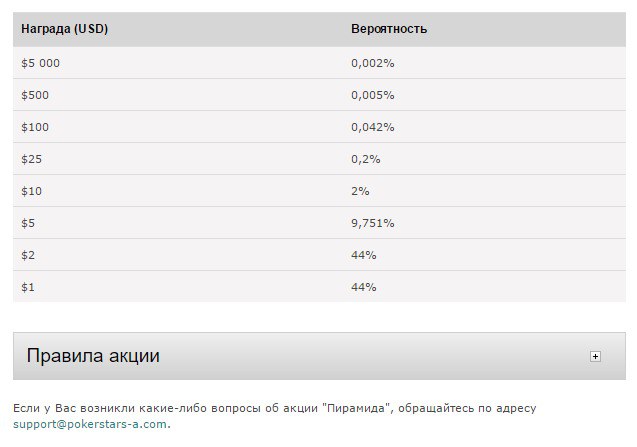The width and height of the screenshot is (637, 447).
Task: Select the 2% probability in the $10 row
Action: pyautogui.click(x=360, y=191)
